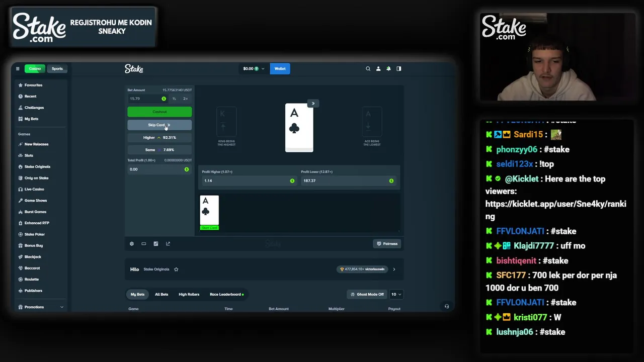The image size is (644, 362).
Task: Click chat username SFC177
Action: (x=511, y=276)
